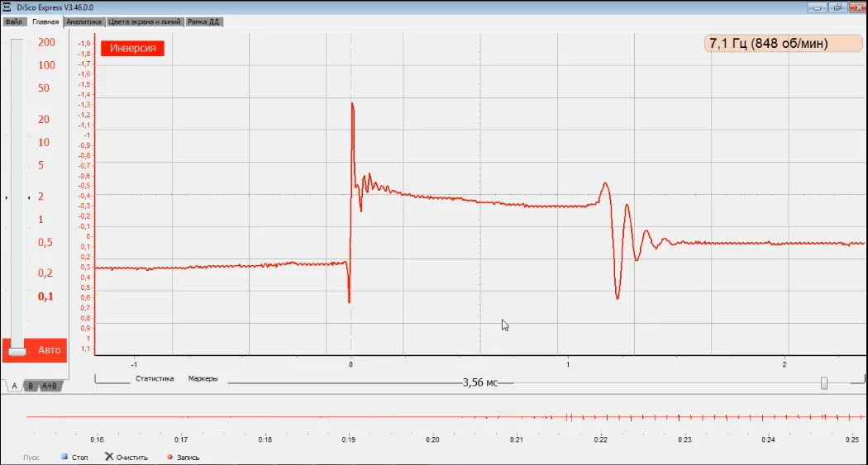Click the Маркеры label
This screenshot has height=465, width=868.
203,379
